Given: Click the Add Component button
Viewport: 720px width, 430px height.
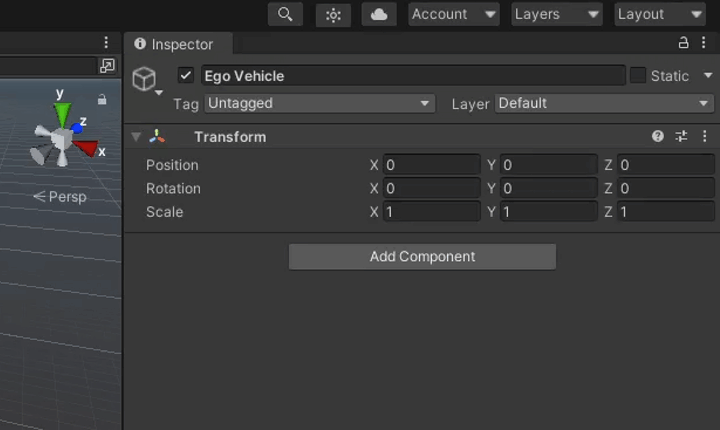Looking at the screenshot, I should (x=422, y=256).
